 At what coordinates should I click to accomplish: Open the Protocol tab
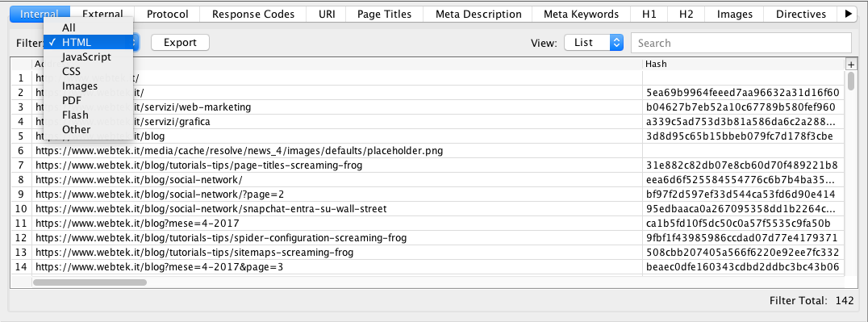(168, 15)
